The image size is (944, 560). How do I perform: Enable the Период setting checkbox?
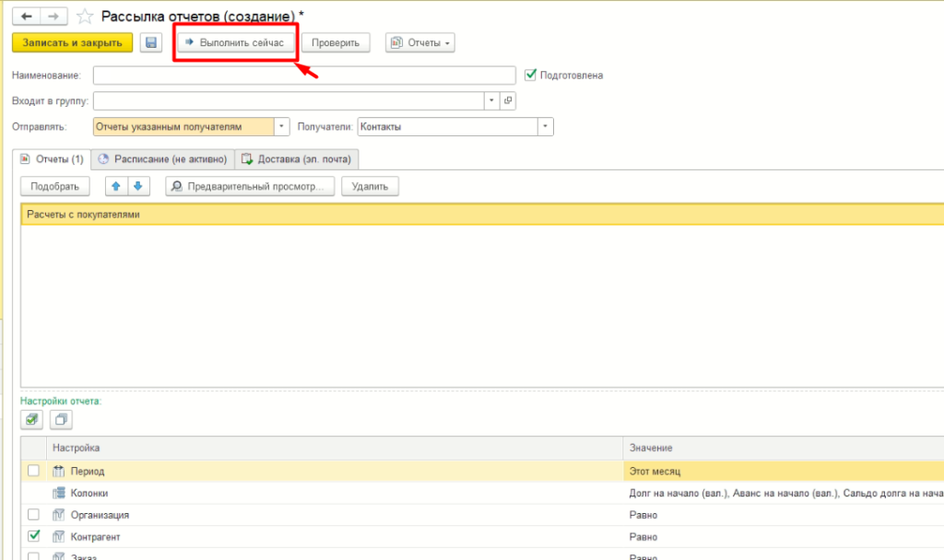[x=34, y=471]
